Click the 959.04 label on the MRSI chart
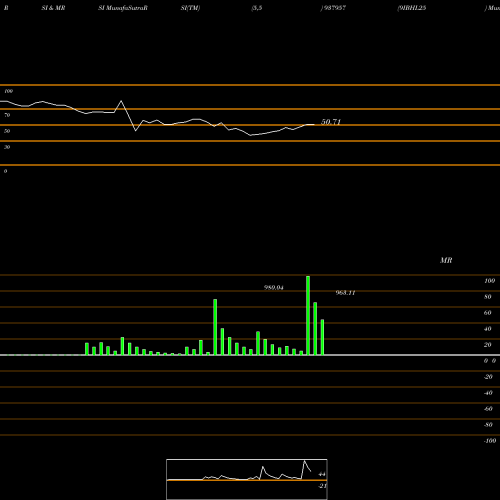Viewport: 500px width, 500px height. [274, 287]
